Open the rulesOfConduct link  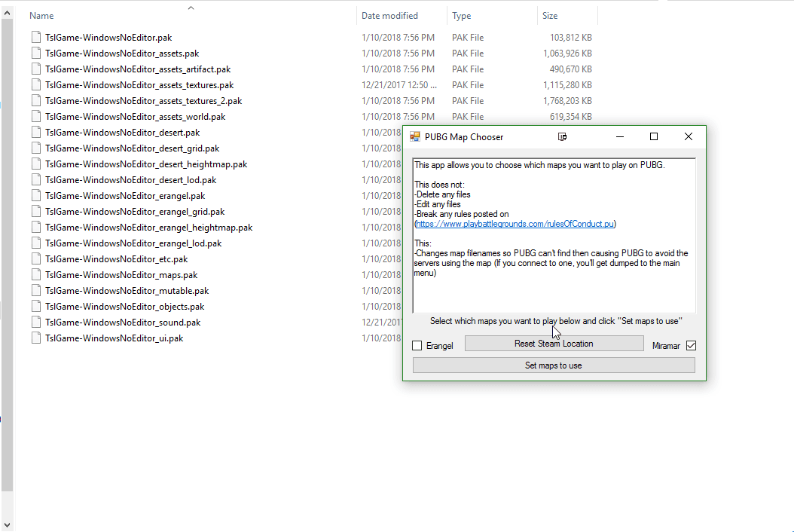(x=515, y=224)
